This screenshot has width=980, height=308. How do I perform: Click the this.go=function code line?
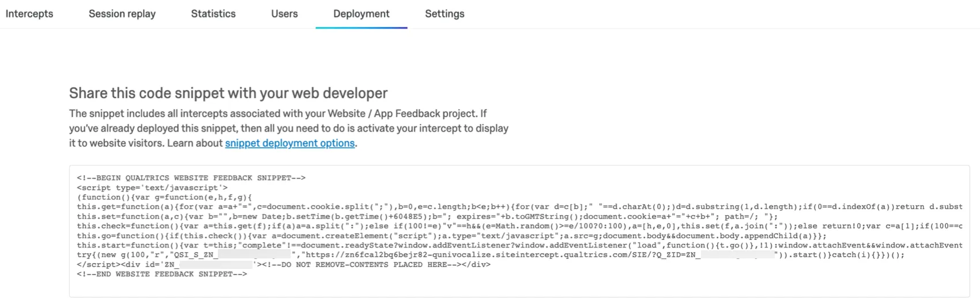(346, 236)
